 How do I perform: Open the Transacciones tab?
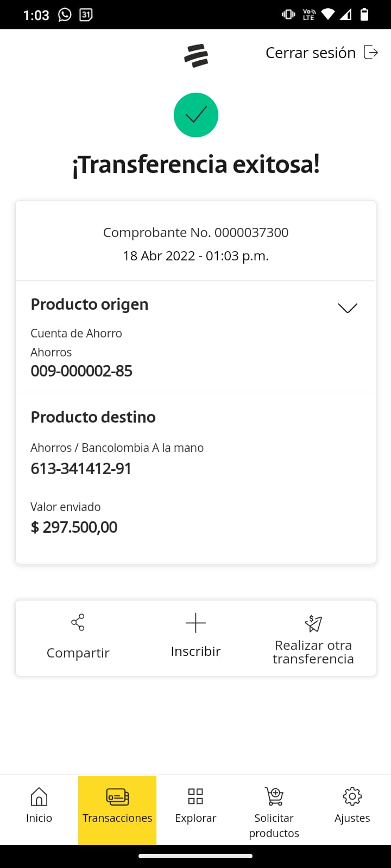click(117, 809)
